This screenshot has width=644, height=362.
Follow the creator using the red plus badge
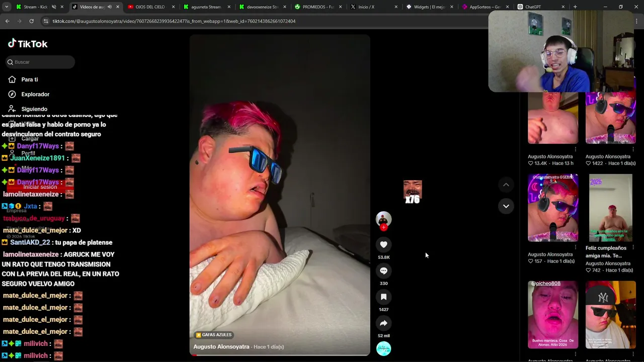pos(383,227)
